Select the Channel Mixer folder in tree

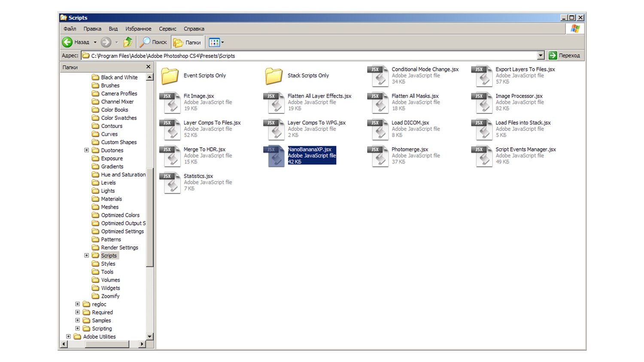click(x=113, y=102)
